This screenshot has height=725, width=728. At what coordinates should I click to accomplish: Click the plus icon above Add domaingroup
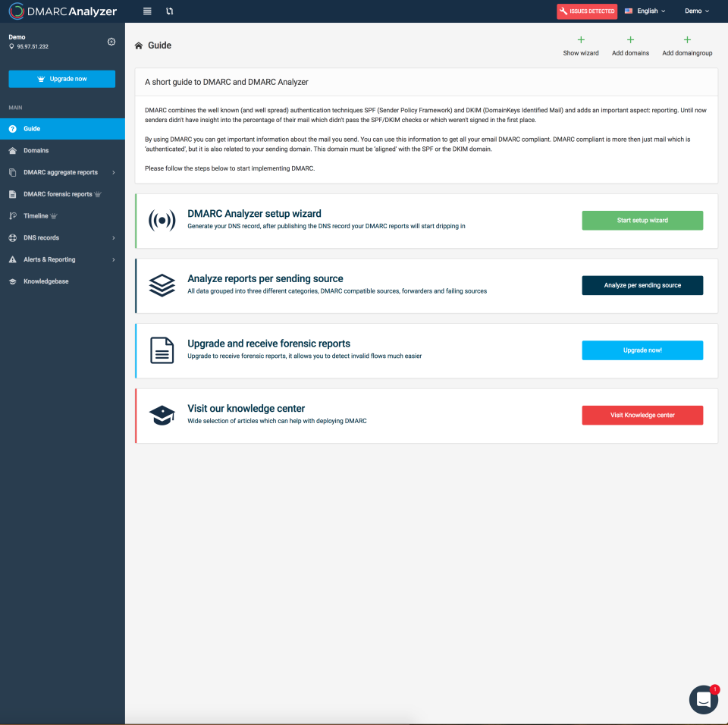(x=687, y=40)
